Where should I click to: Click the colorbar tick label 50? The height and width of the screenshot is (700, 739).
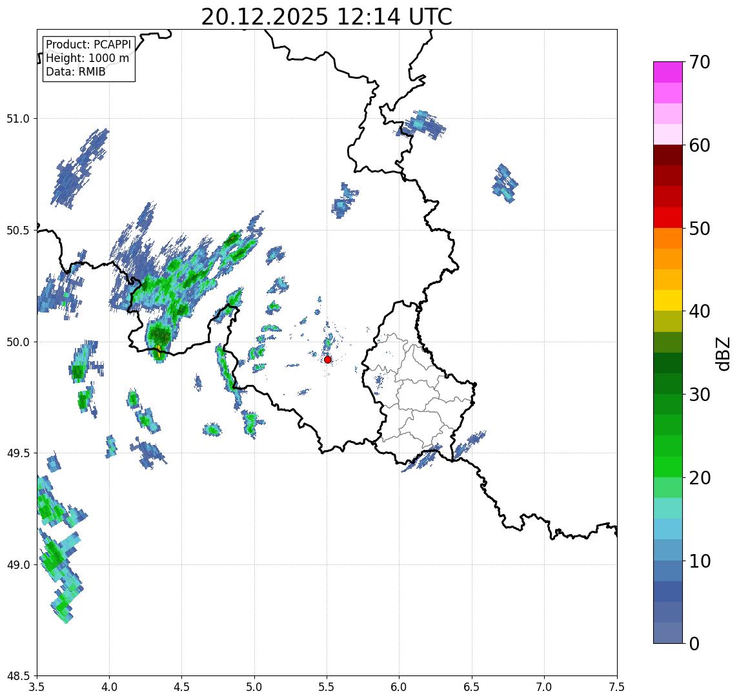tap(700, 229)
